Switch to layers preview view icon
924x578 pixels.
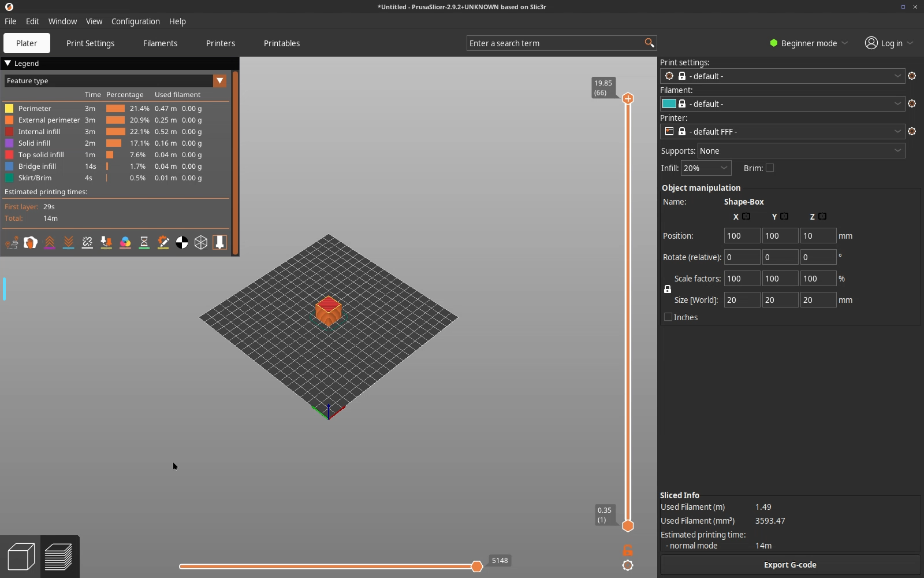pos(59,557)
